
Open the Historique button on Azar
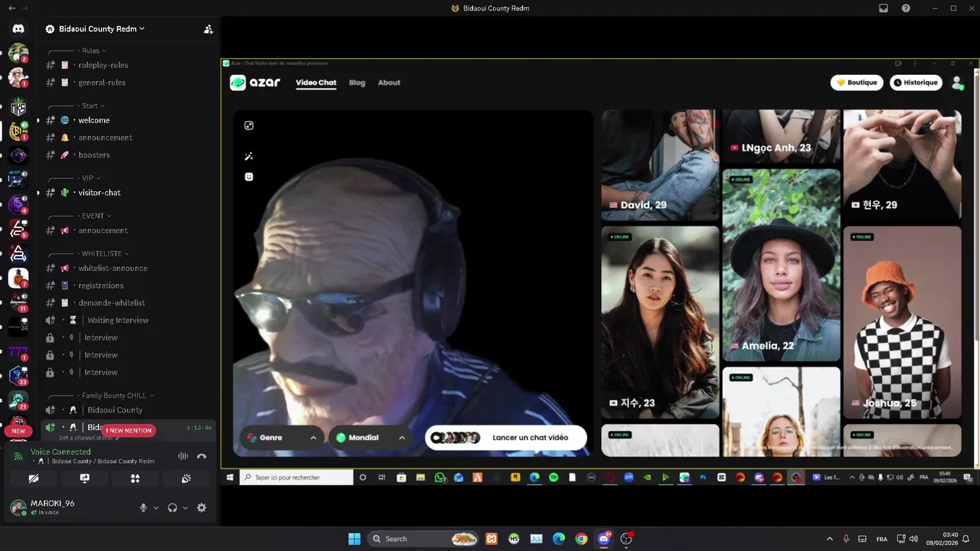coord(916,83)
